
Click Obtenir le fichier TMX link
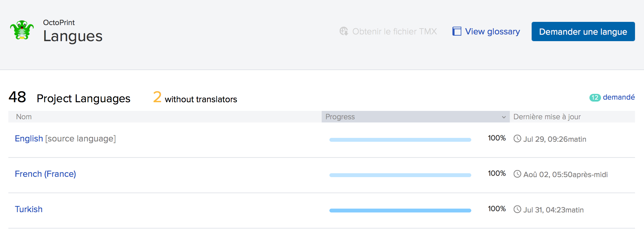click(388, 32)
